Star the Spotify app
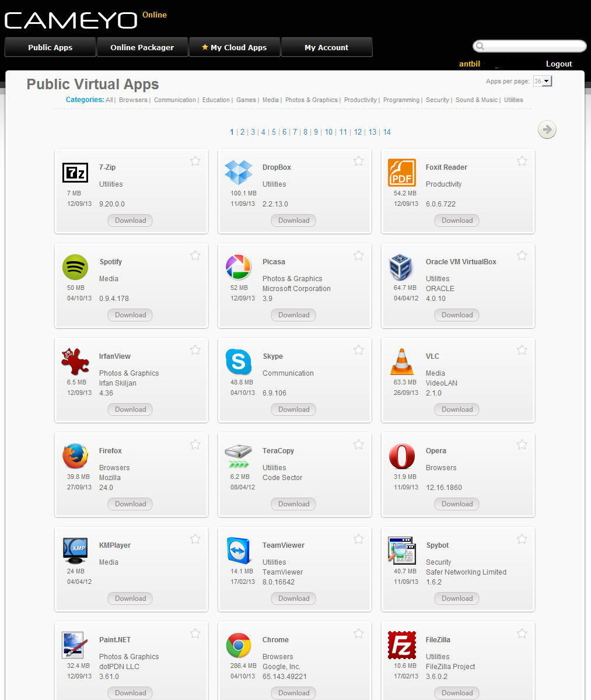 point(195,256)
